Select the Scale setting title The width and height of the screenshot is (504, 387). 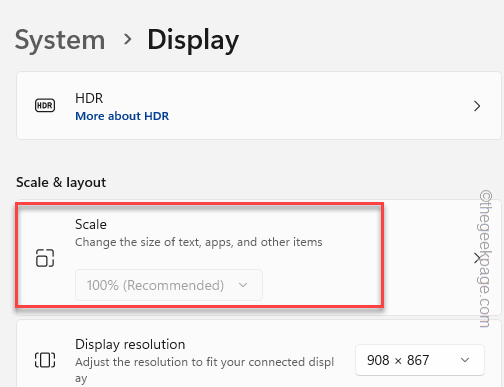(x=91, y=224)
